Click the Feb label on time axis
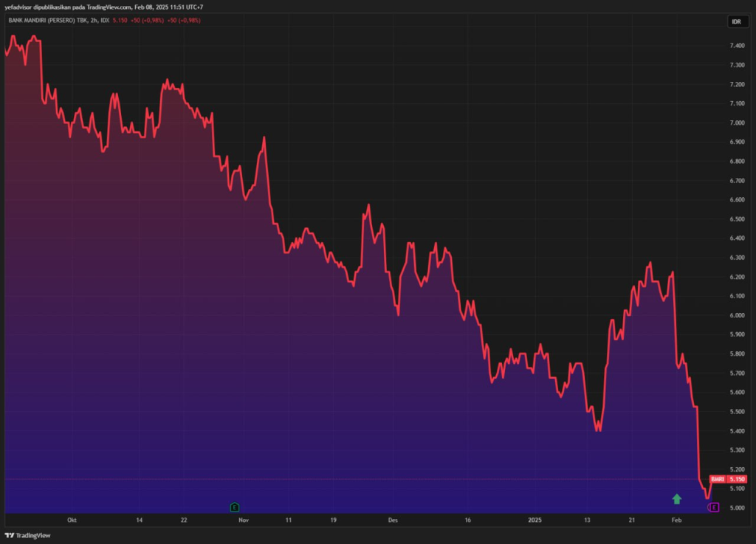The height and width of the screenshot is (544, 756). pos(676,520)
